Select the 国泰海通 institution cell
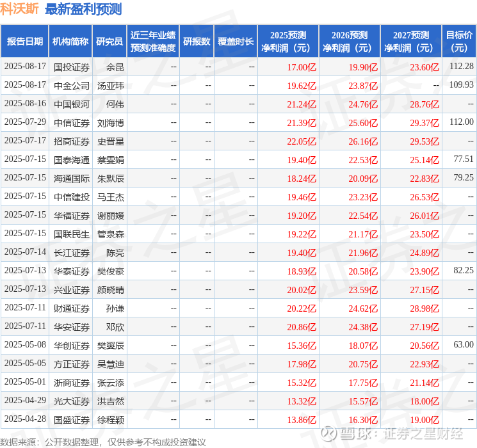The image size is (477, 448). coord(72,159)
